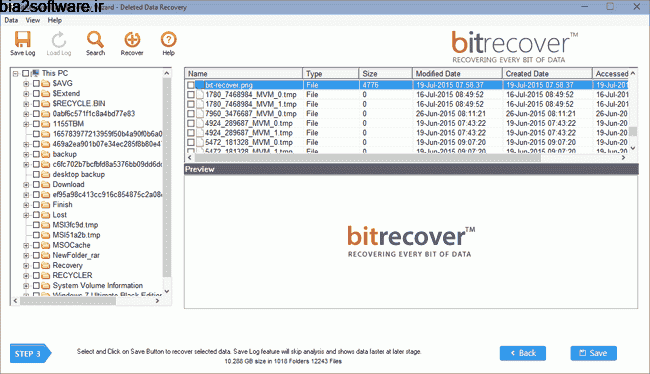Screen dimensions: 650x374
Task: Tick checkbox for 5472_181328_MVM_0.tmp
Action: pos(191,142)
